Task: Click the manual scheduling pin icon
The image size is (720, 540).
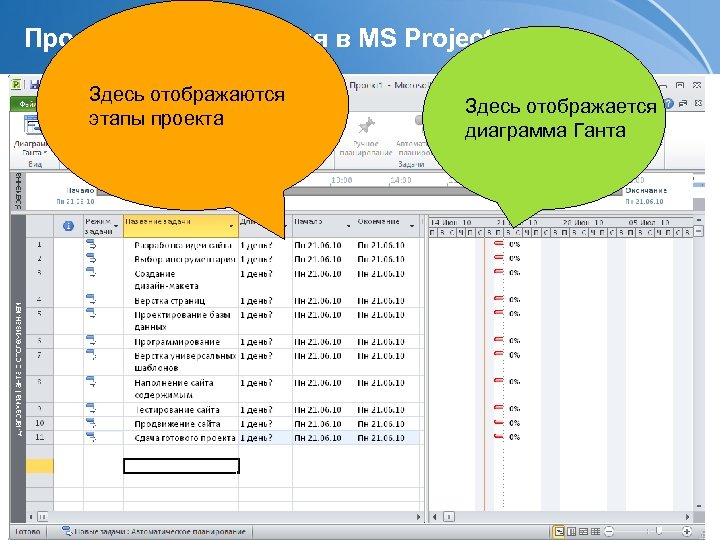Action: click(366, 126)
